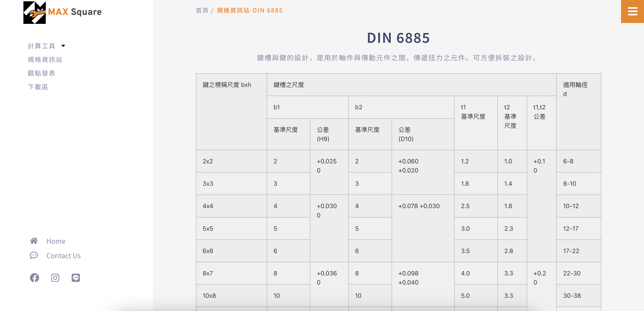644x311 pixels.
Task: Click the Home house icon
Action: (x=34, y=241)
